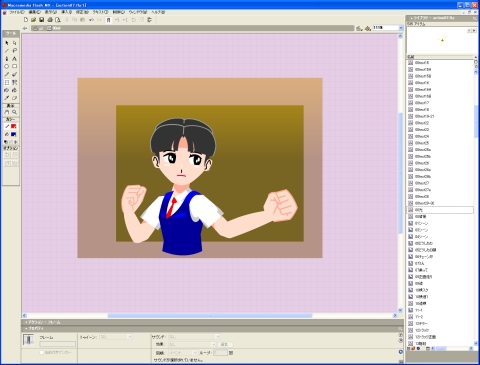Open the stroke color swatch
Viewport: 480px width, 365px height.
[x=14, y=126]
